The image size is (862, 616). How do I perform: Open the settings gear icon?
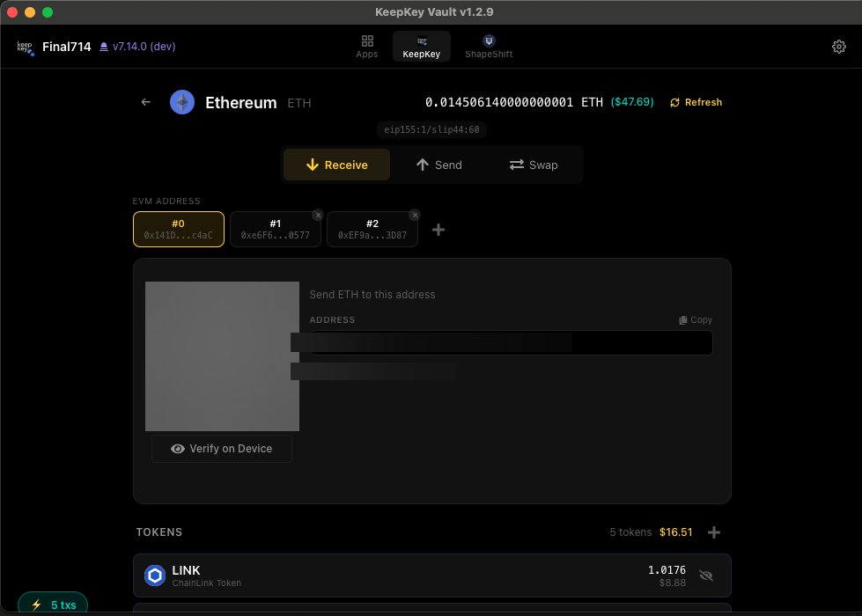pos(838,47)
